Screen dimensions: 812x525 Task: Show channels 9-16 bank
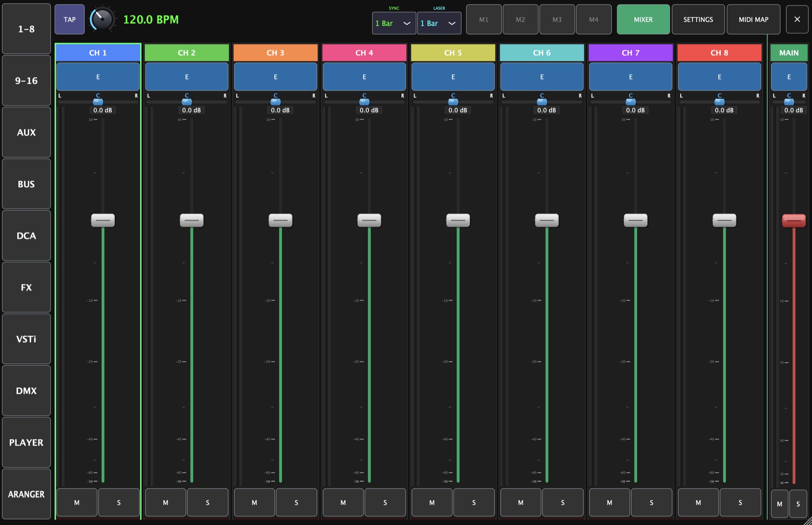coord(26,81)
